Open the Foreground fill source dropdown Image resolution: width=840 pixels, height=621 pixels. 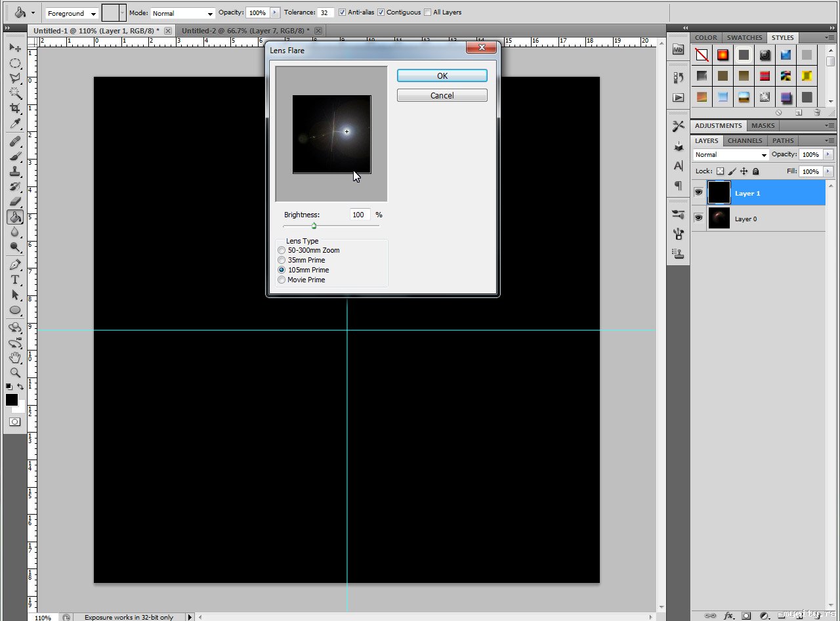(x=72, y=13)
